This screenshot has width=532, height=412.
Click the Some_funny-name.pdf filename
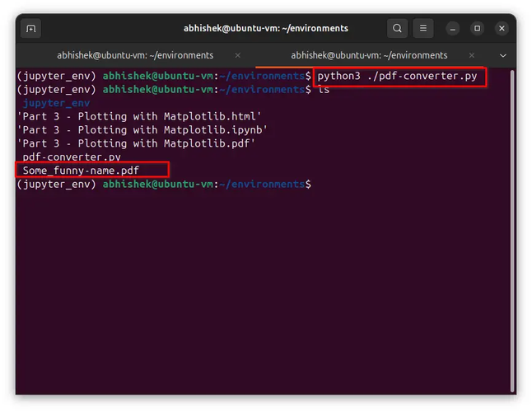pos(81,171)
